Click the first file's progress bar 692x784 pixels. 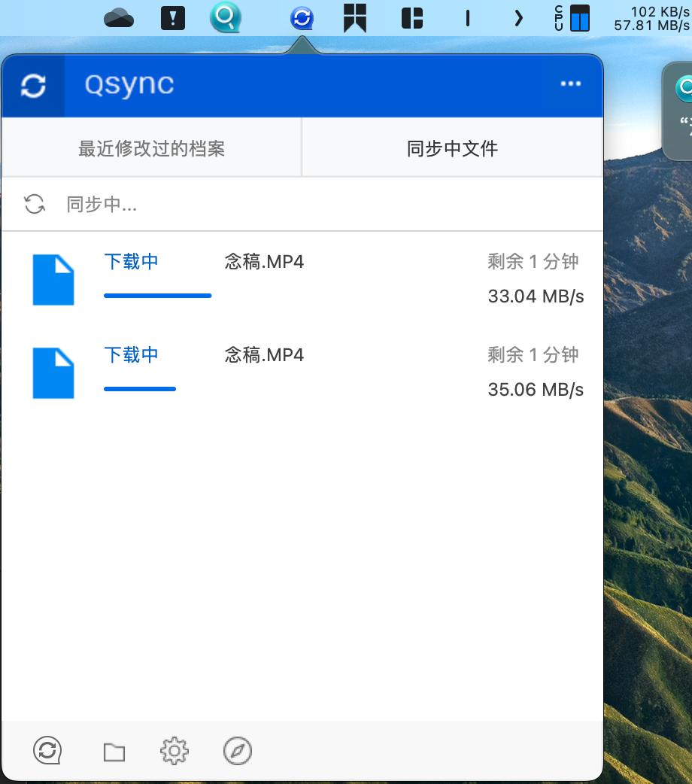click(x=157, y=296)
